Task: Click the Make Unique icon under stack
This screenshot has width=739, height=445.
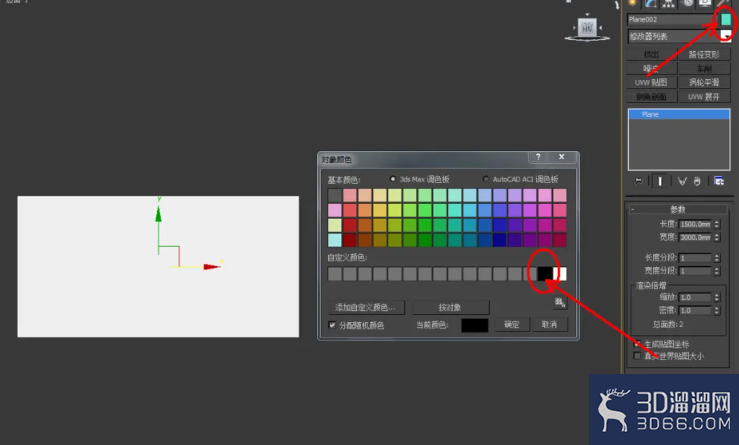Action: [682, 181]
